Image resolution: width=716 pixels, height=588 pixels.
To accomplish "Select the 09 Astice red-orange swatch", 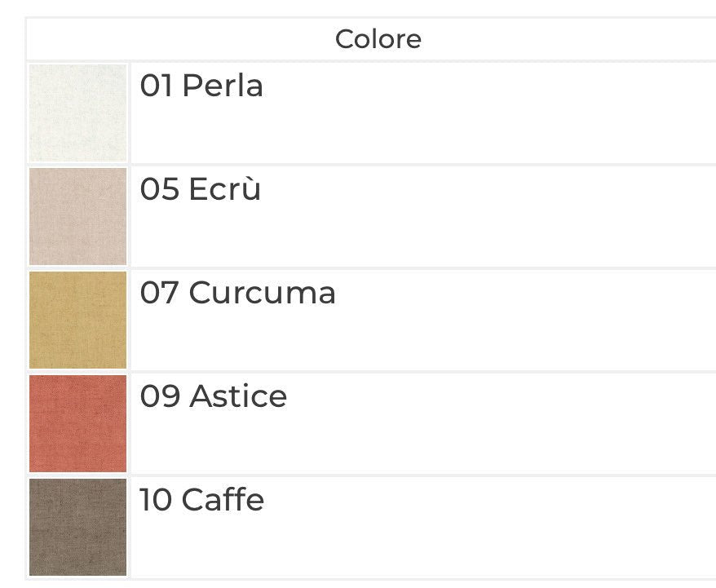I will click(78, 423).
